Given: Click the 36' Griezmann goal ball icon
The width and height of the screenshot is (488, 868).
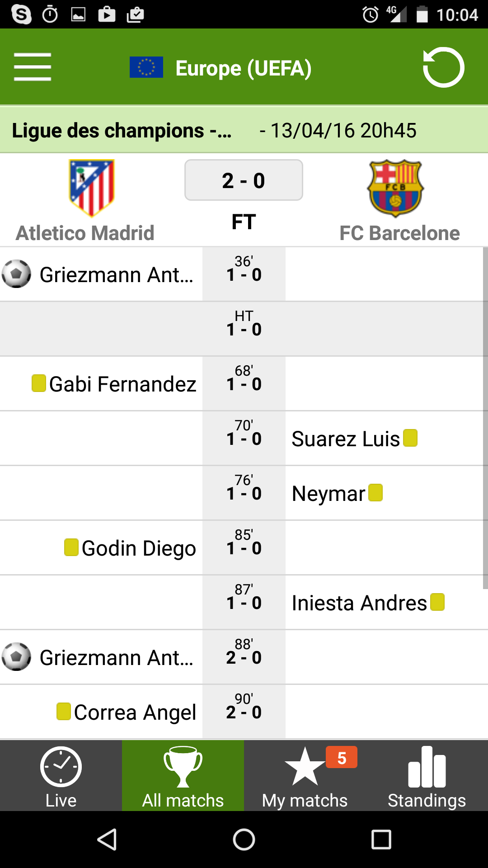Looking at the screenshot, I should (x=17, y=274).
